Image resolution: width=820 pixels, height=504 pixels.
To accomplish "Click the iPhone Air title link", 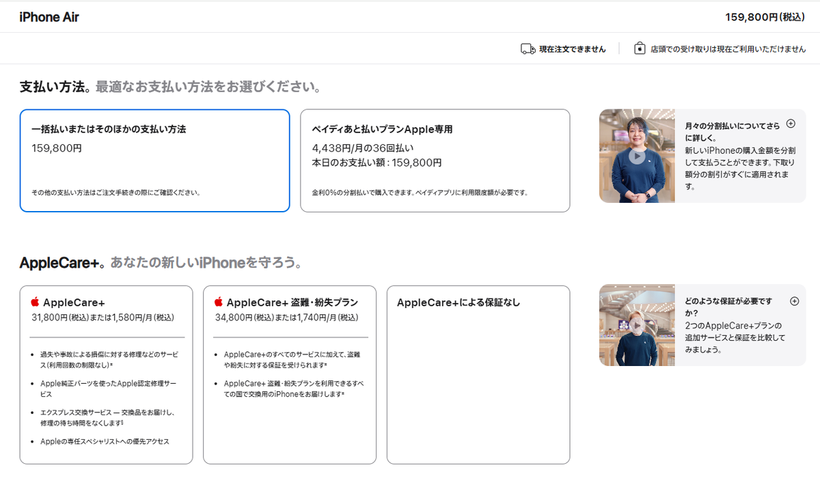I will (x=48, y=16).
